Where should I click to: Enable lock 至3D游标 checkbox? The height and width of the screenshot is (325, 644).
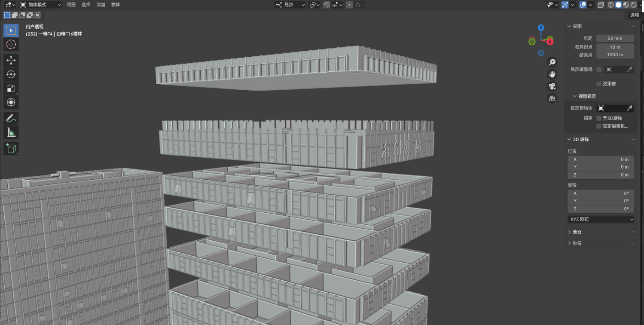point(599,118)
